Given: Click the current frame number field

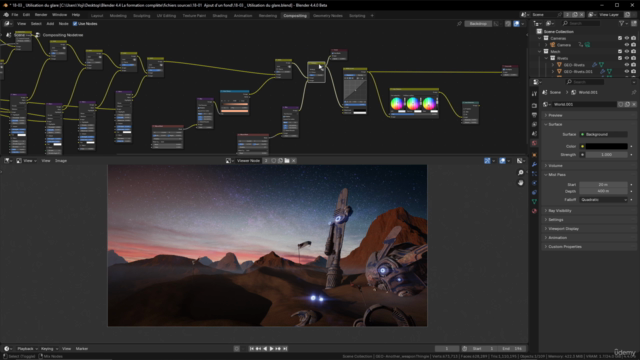Looking at the screenshot, I should [447, 349].
